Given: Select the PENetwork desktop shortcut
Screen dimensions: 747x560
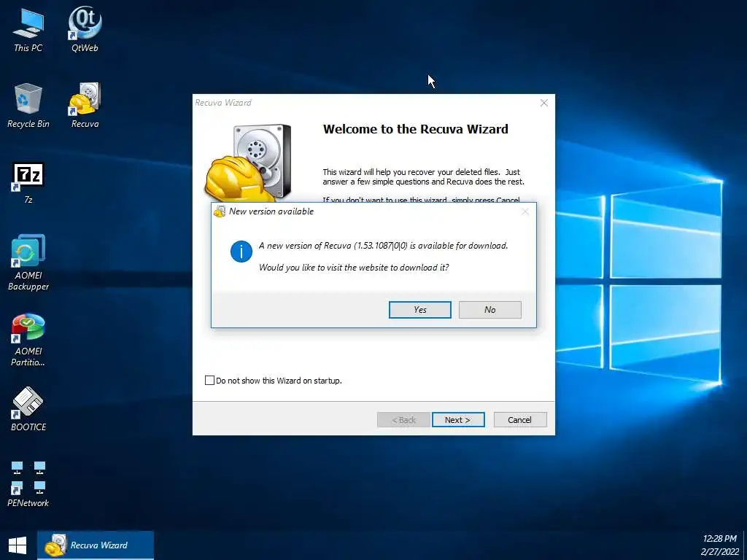Looking at the screenshot, I should [28, 484].
